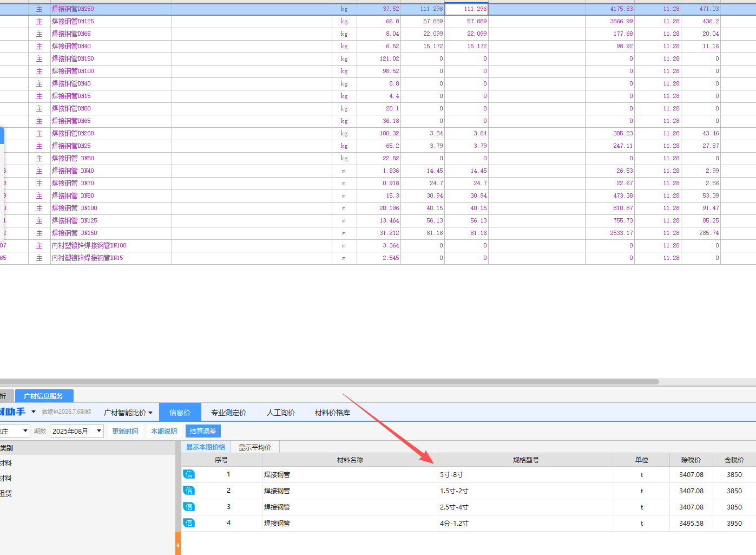The width and height of the screenshot is (756, 555).
Task: Click the 内衬塑镀锌焊接钢管DN100 row
Action: tap(89, 246)
